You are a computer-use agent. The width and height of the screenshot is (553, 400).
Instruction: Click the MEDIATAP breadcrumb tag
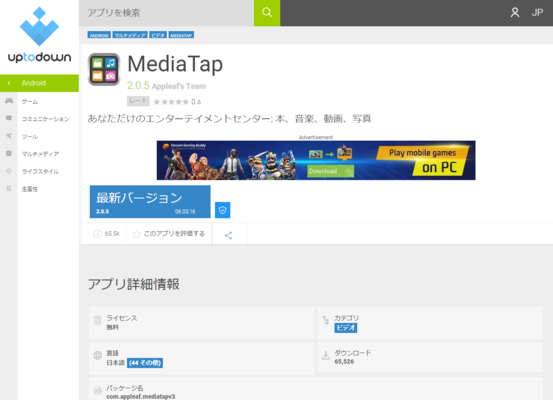pyautogui.click(x=181, y=35)
